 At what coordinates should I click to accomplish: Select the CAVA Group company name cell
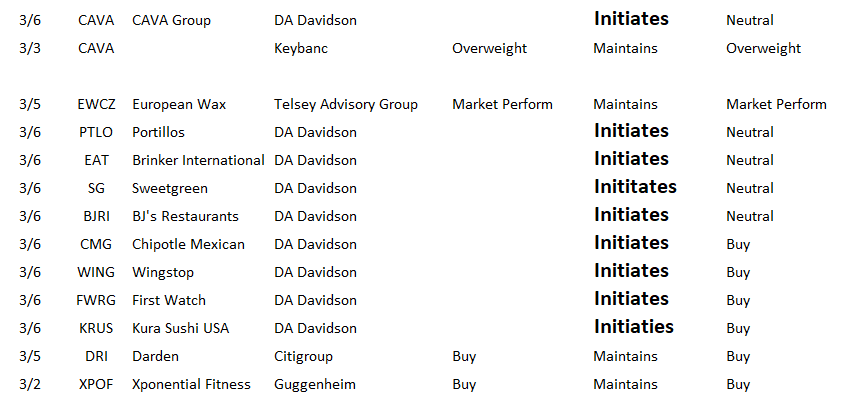[171, 21]
